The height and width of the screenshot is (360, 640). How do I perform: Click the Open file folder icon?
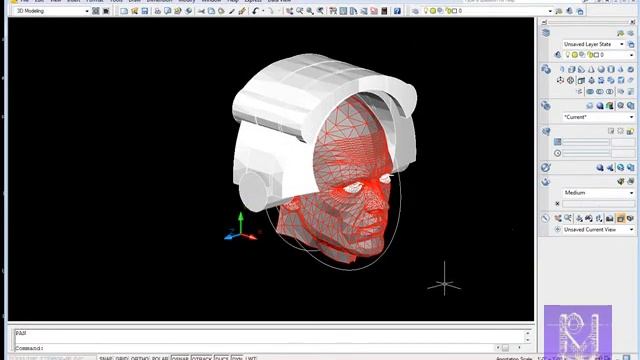coord(134,11)
